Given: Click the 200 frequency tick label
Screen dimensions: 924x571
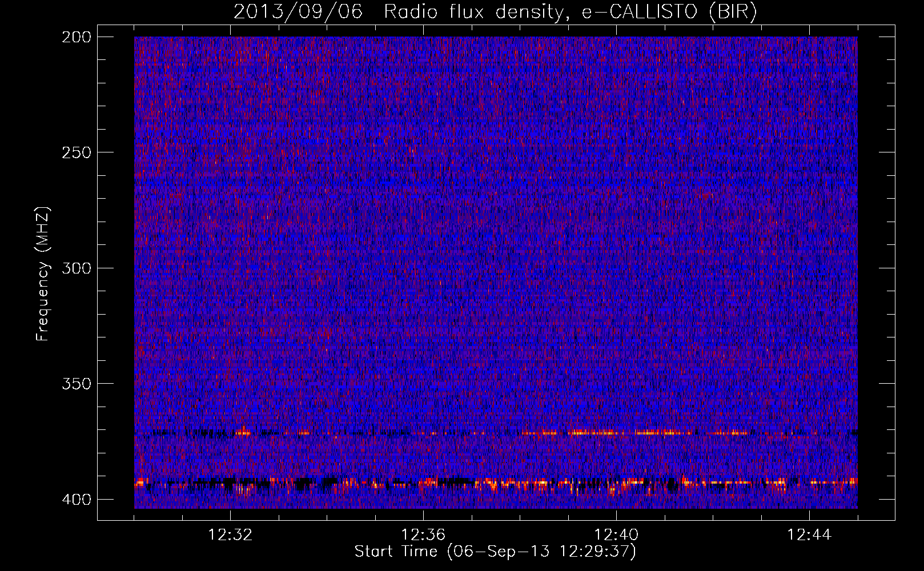Looking at the screenshot, I should click(76, 37).
